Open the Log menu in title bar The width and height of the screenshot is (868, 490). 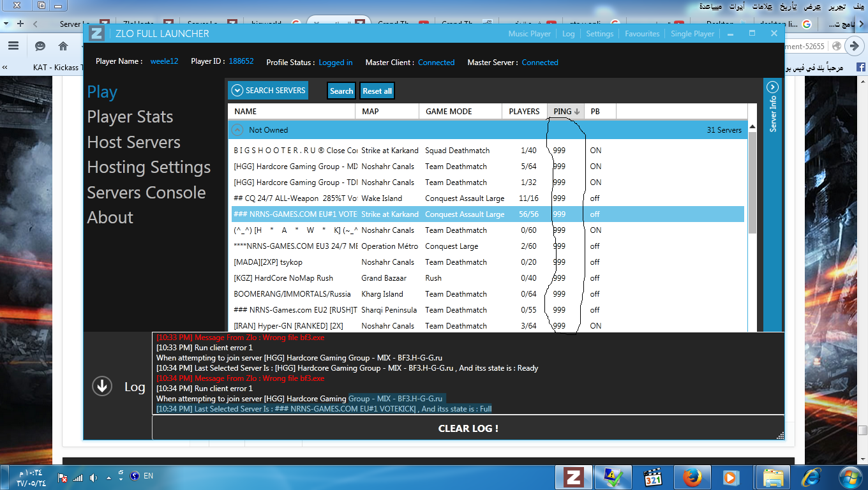[x=568, y=34]
